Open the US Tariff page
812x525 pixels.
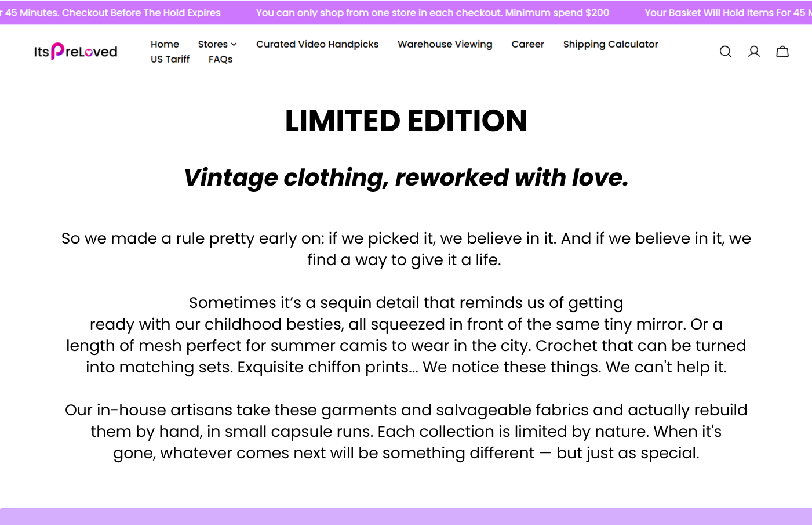point(170,59)
